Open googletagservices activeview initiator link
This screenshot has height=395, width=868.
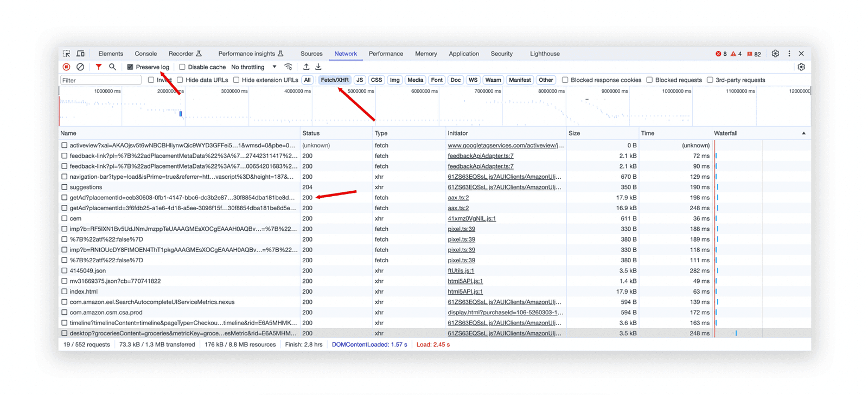tap(506, 146)
